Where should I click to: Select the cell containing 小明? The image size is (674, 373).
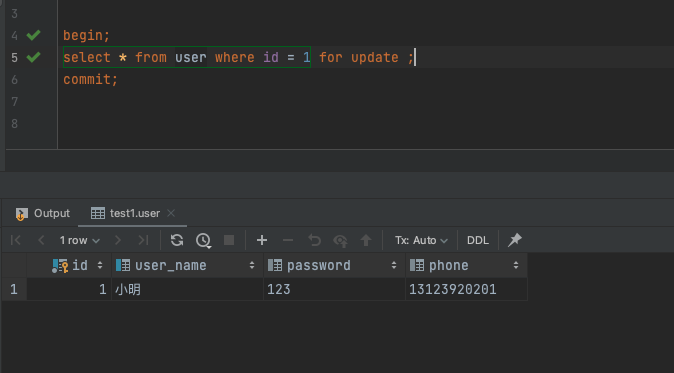click(x=187, y=289)
